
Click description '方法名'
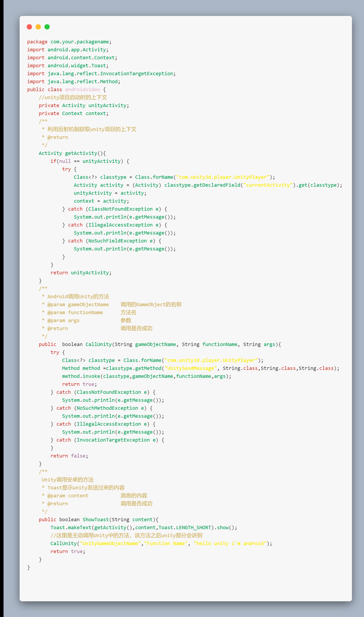tap(128, 312)
